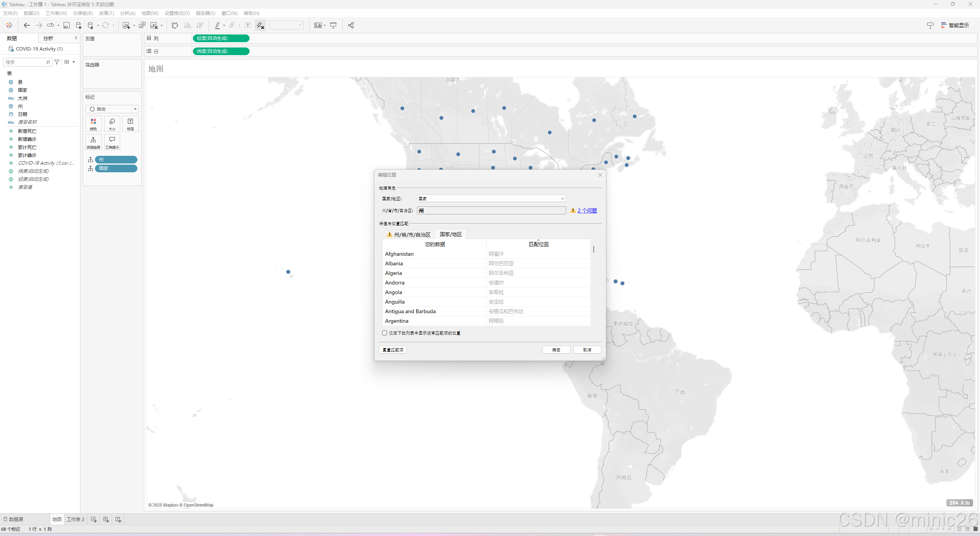The height and width of the screenshot is (536, 980).
Task: Toggle checkbox for showing unmatched locations only
Action: click(x=384, y=333)
